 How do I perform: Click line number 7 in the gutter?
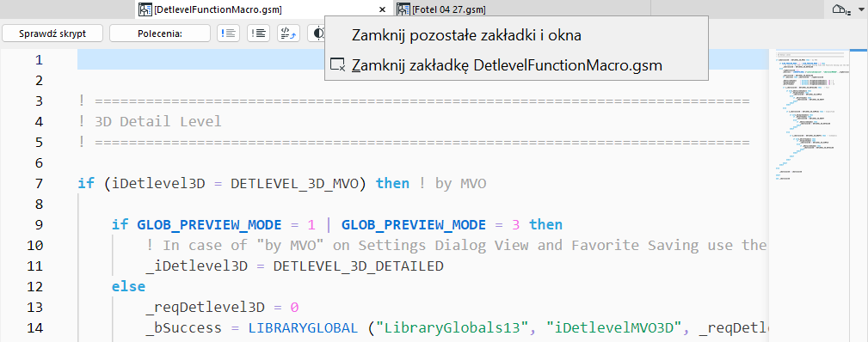(x=38, y=183)
